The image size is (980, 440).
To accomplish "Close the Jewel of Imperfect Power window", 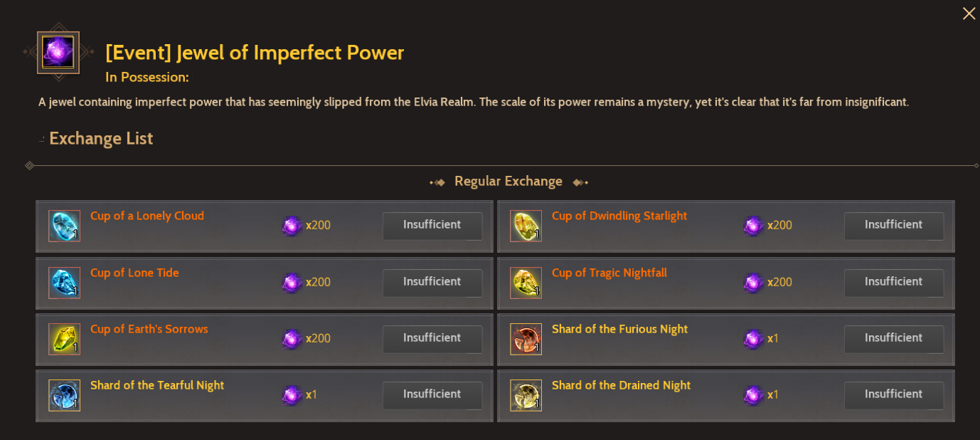I will click(969, 14).
